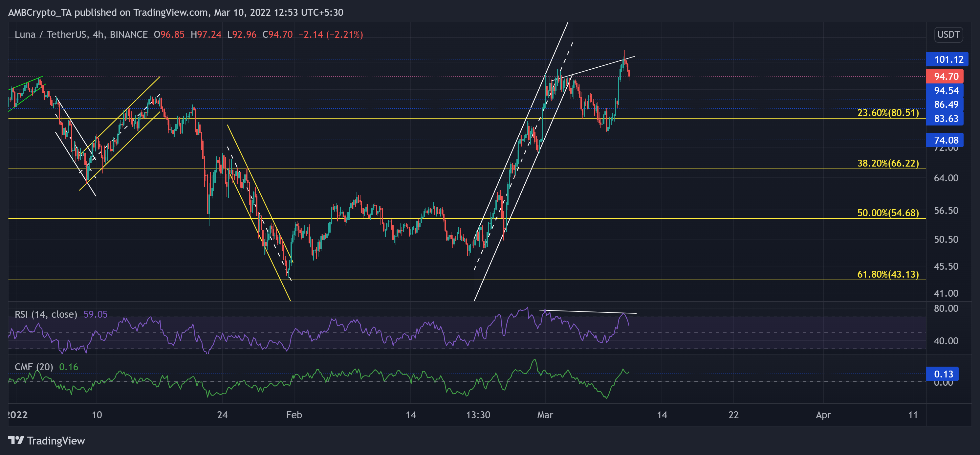The height and width of the screenshot is (455, 980).
Task: Click the 74.08 blue price label
Action: (945, 140)
